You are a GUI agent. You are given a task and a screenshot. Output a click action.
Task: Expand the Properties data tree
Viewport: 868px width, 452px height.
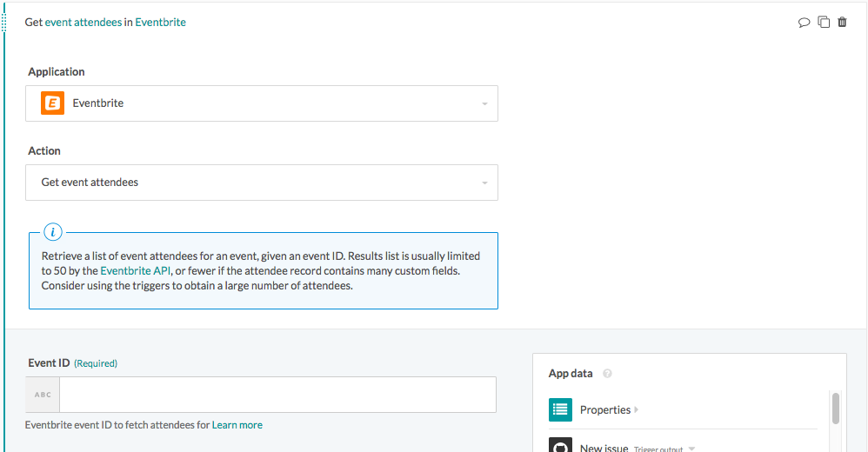[x=636, y=409]
